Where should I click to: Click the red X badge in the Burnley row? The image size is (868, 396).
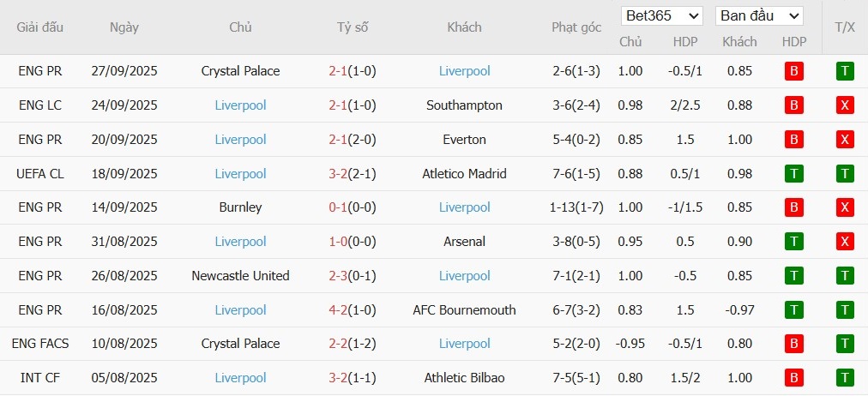point(845,207)
